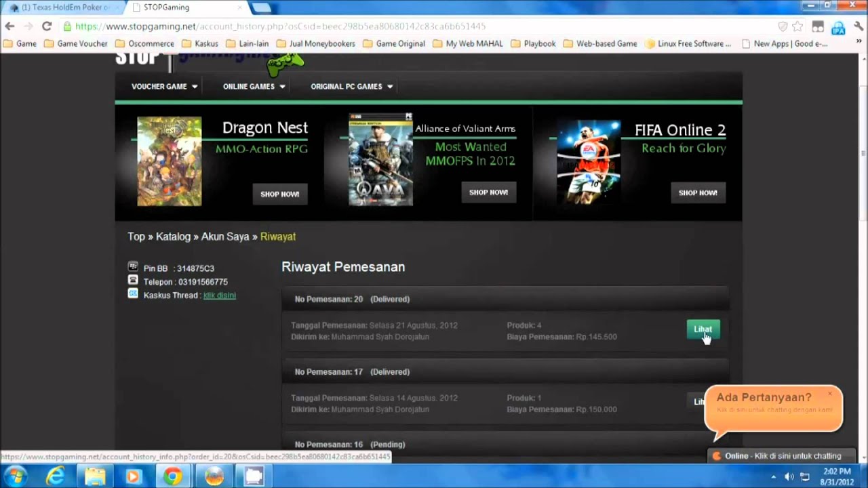
Task: Click the browser Back arrow
Action: point(9,26)
